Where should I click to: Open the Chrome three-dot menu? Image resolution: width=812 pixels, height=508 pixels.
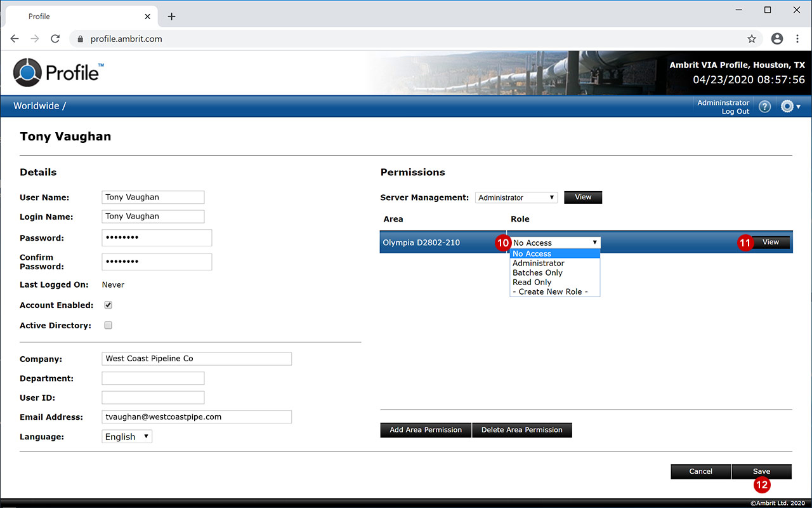[x=797, y=39]
